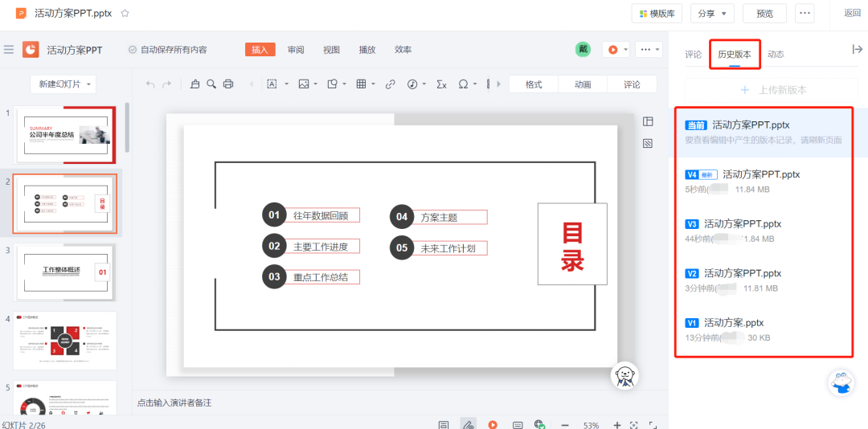Click the print icon in toolbar

(227, 84)
